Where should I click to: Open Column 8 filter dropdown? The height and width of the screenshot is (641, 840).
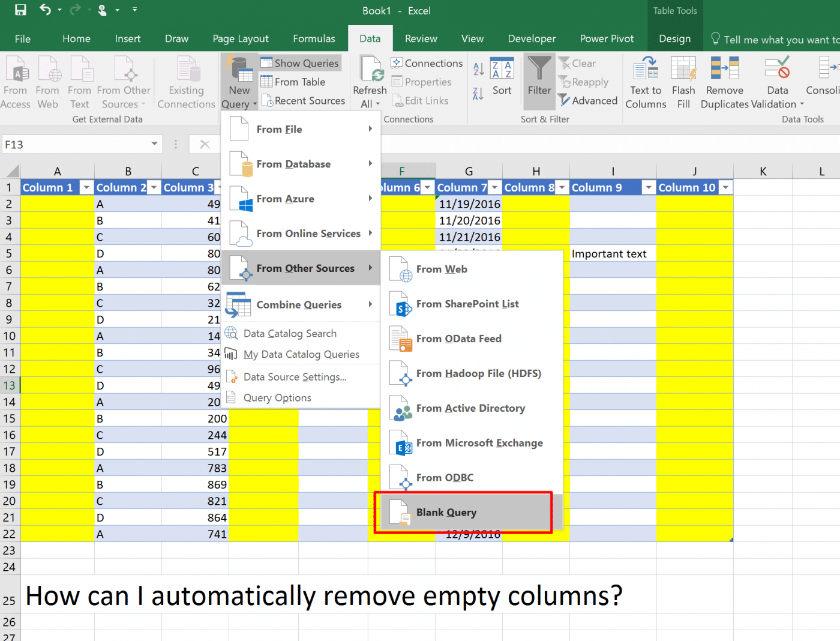tap(562, 188)
